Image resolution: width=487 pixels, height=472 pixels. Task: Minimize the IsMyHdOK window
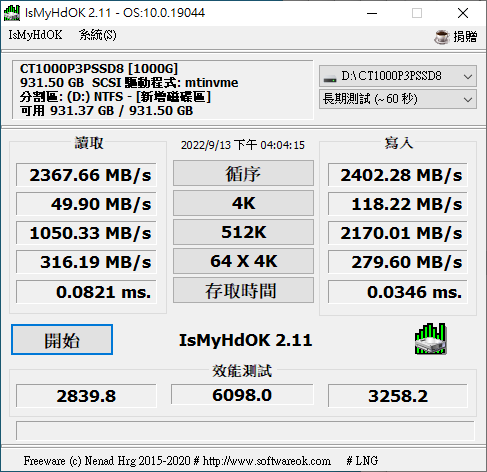372,13
